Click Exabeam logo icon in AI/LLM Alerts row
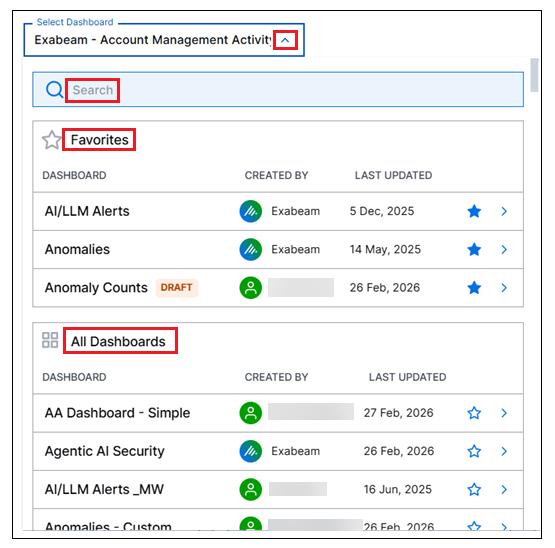The width and height of the screenshot is (555, 548). (251, 211)
